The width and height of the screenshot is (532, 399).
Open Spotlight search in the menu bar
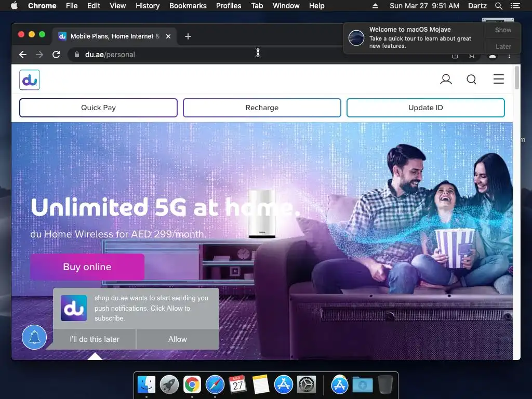click(x=498, y=6)
